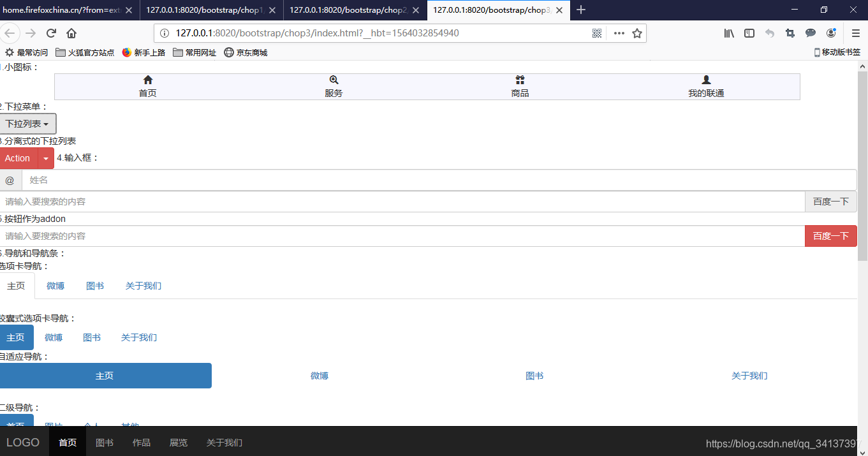Close the chop2 tab
Screen dimensions: 868x456
pyautogui.click(x=416, y=10)
